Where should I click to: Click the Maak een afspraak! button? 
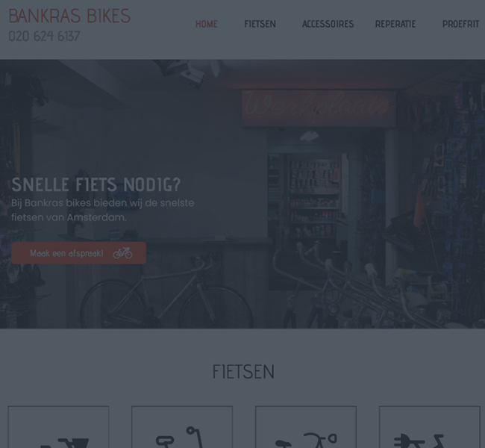click(x=78, y=253)
